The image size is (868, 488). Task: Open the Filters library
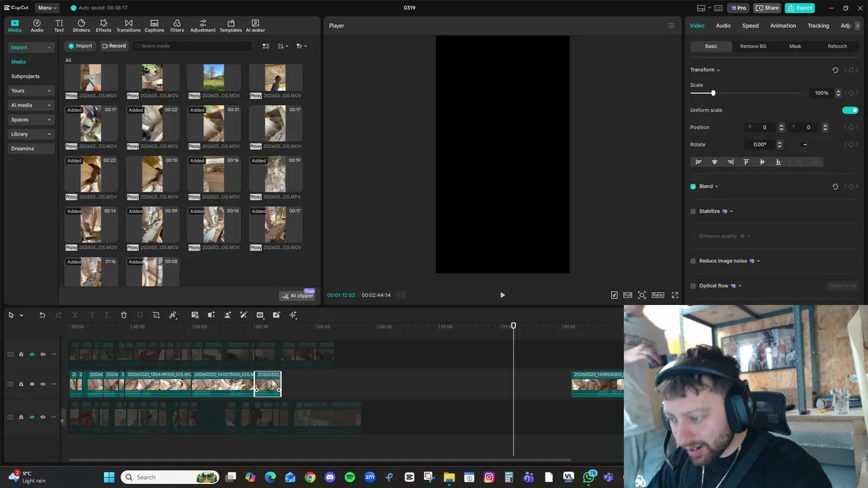[177, 26]
